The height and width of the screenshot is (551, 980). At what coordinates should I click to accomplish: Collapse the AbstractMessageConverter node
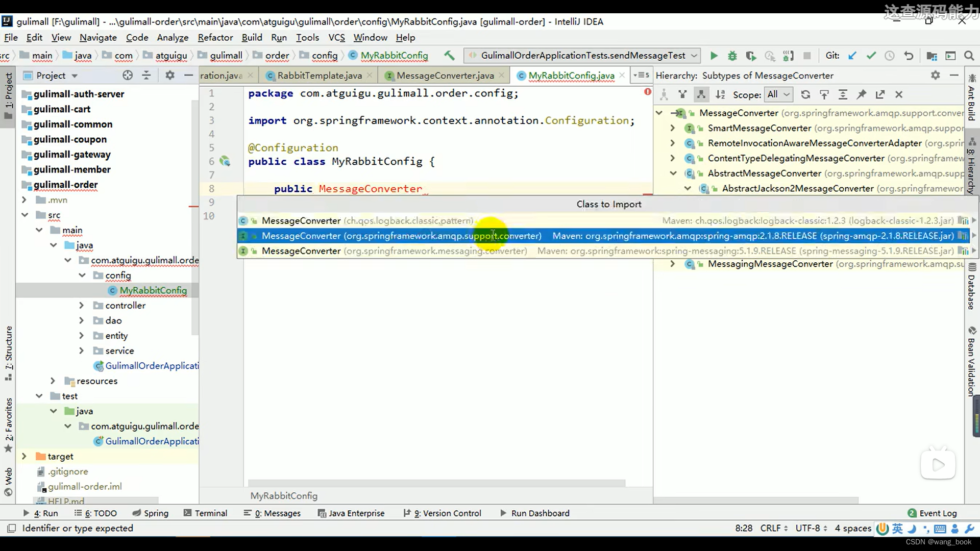(673, 173)
